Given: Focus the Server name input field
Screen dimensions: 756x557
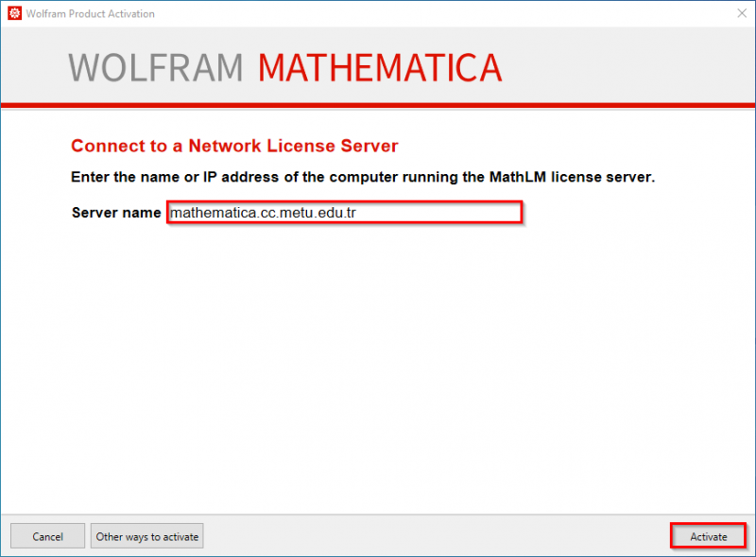Looking at the screenshot, I should [345, 213].
